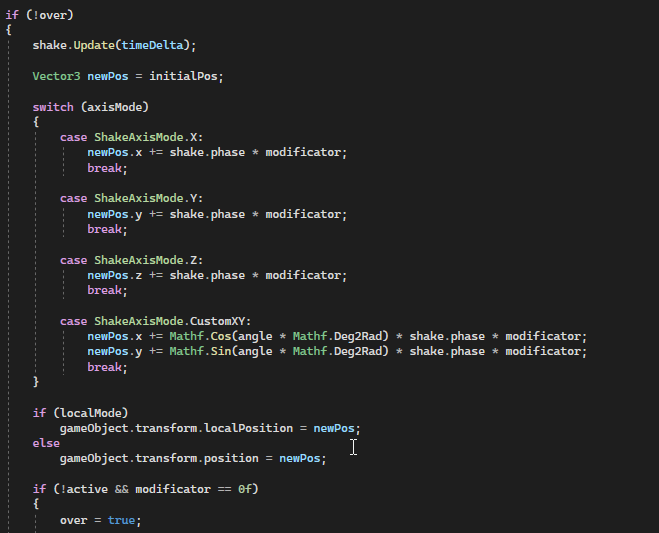Click the 'over = true;' statement
Screen dimensions: 659x533
coord(100,520)
